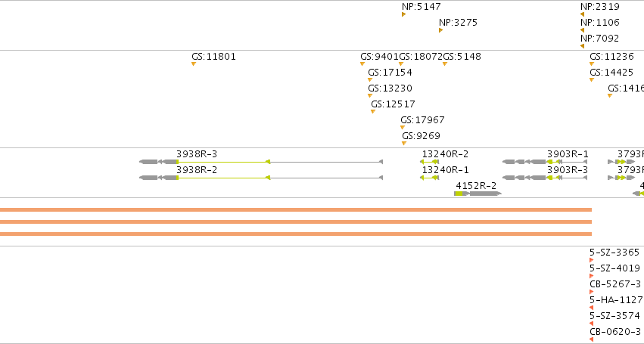Click the 5-SZ-3365 feature label
The height and width of the screenshot is (344, 644).
click(614, 253)
